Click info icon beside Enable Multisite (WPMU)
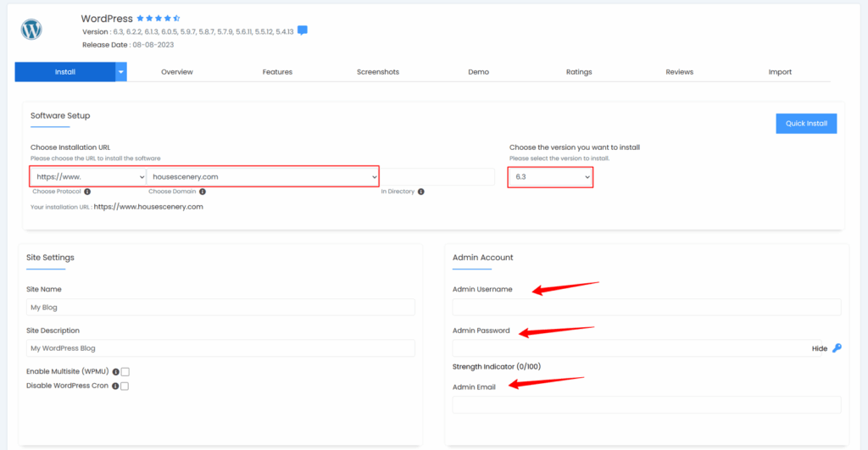The image size is (868, 450). [115, 372]
